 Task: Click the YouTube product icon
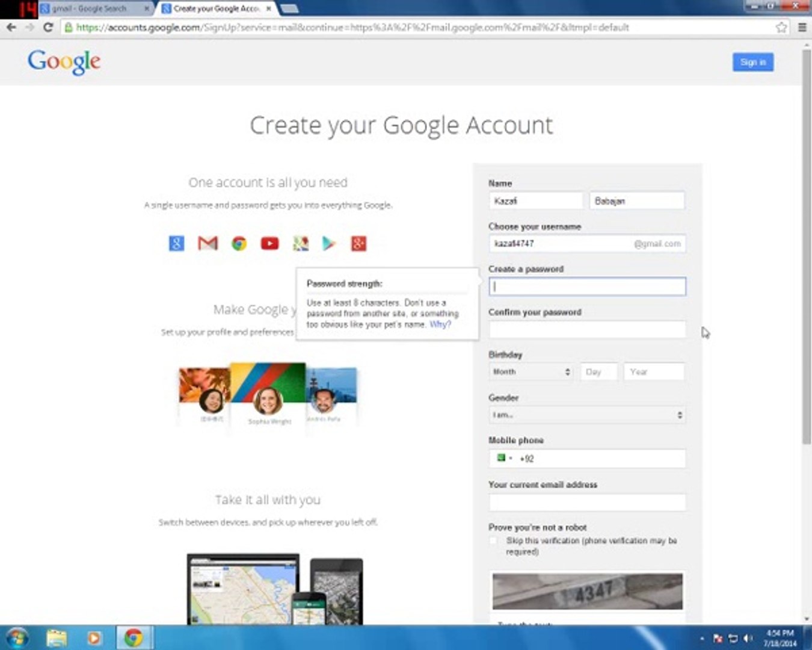[x=269, y=243]
